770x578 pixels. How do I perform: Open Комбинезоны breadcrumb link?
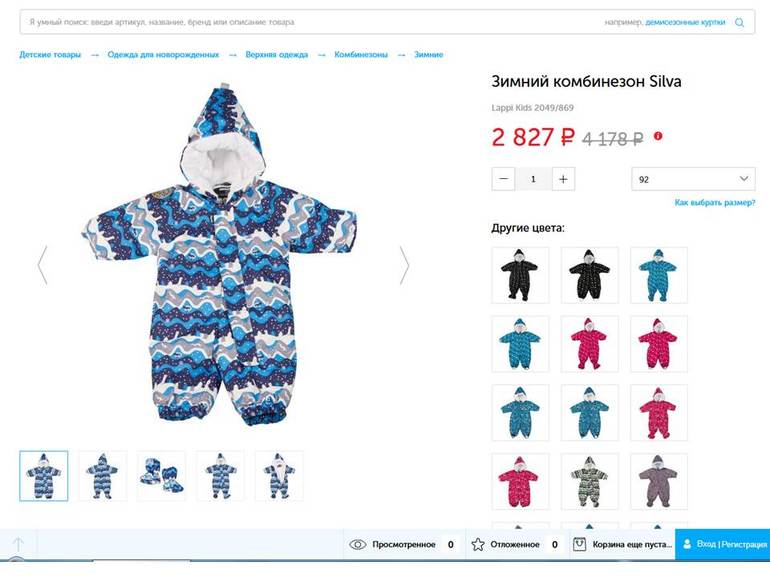361,55
